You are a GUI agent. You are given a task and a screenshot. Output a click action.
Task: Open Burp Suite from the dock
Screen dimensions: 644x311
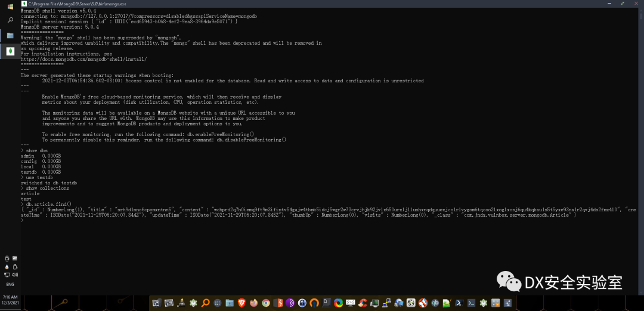point(278,303)
